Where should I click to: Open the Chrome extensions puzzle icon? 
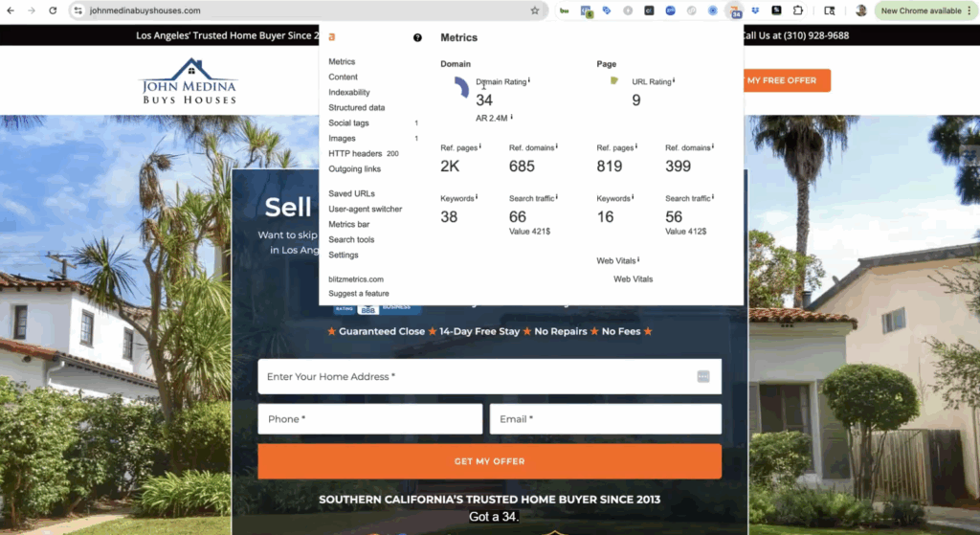click(798, 11)
